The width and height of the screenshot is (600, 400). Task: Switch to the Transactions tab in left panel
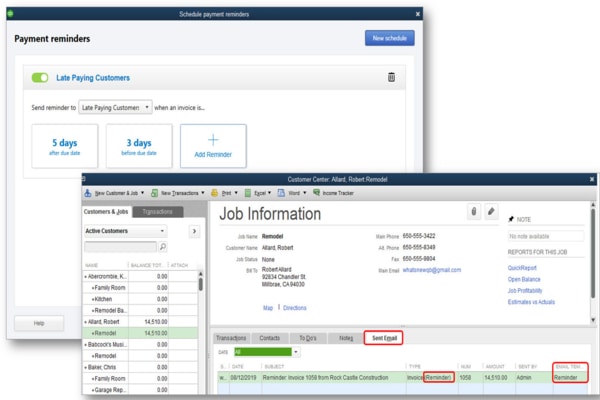(x=158, y=212)
